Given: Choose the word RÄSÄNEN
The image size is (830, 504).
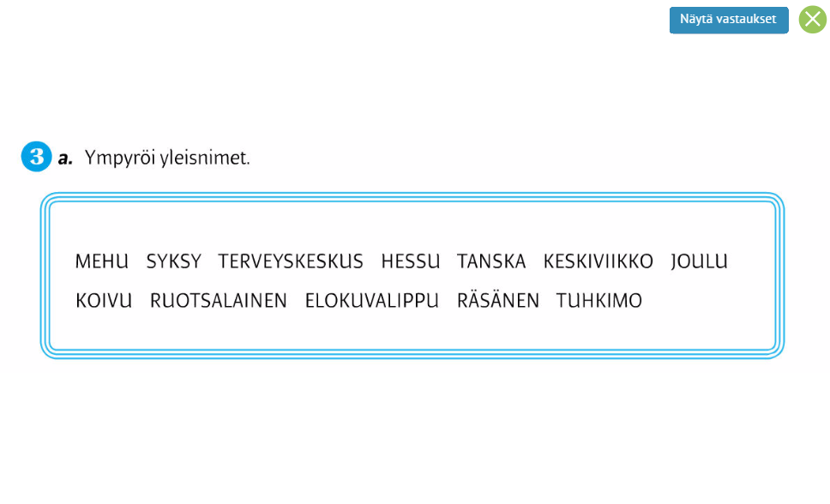Looking at the screenshot, I should click(498, 300).
